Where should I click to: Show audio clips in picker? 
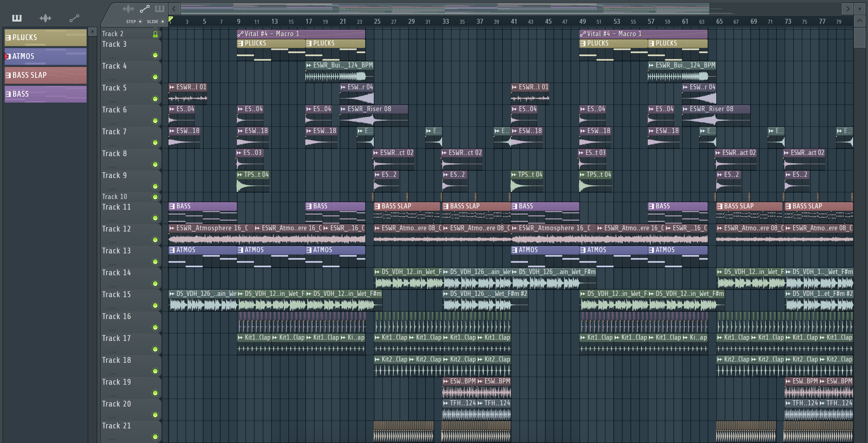pyautogui.click(x=46, y=18)
